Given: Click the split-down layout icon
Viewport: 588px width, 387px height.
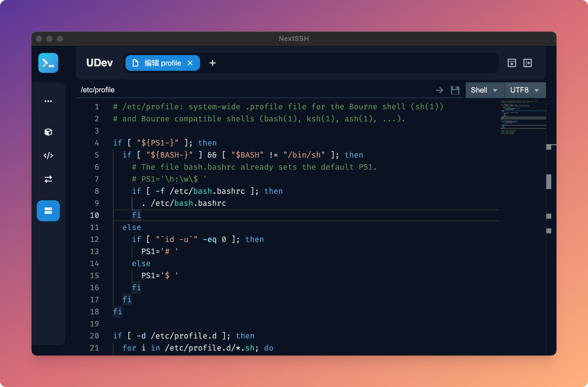Looking at the screenshot, I should click(512, 63).
